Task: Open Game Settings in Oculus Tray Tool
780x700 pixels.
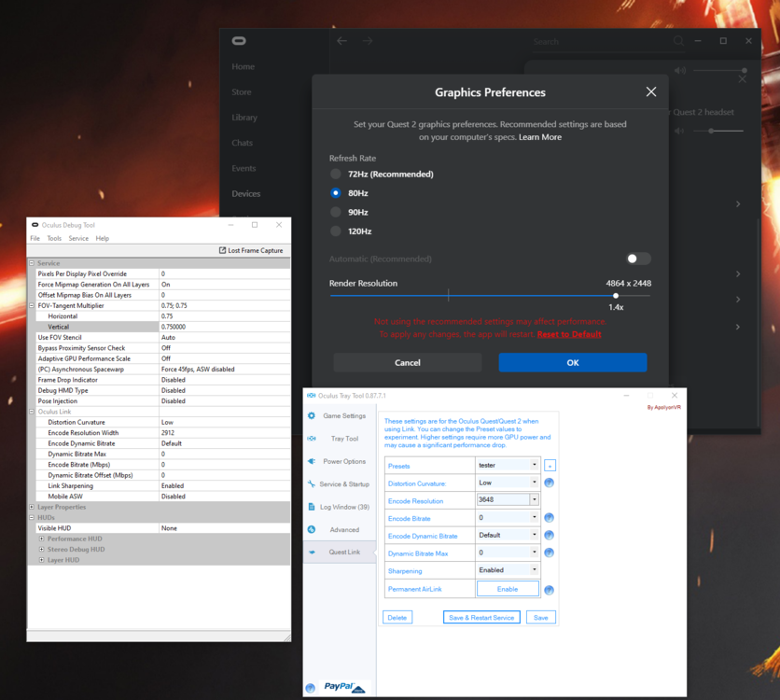Action: tap(343, 416)
